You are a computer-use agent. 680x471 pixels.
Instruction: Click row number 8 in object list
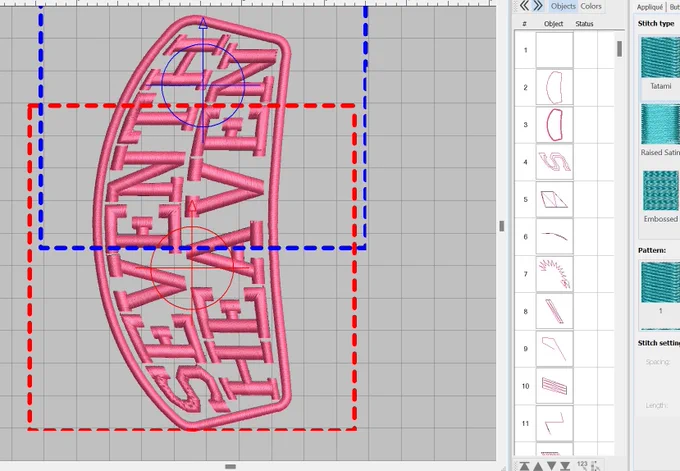(526, 311)
